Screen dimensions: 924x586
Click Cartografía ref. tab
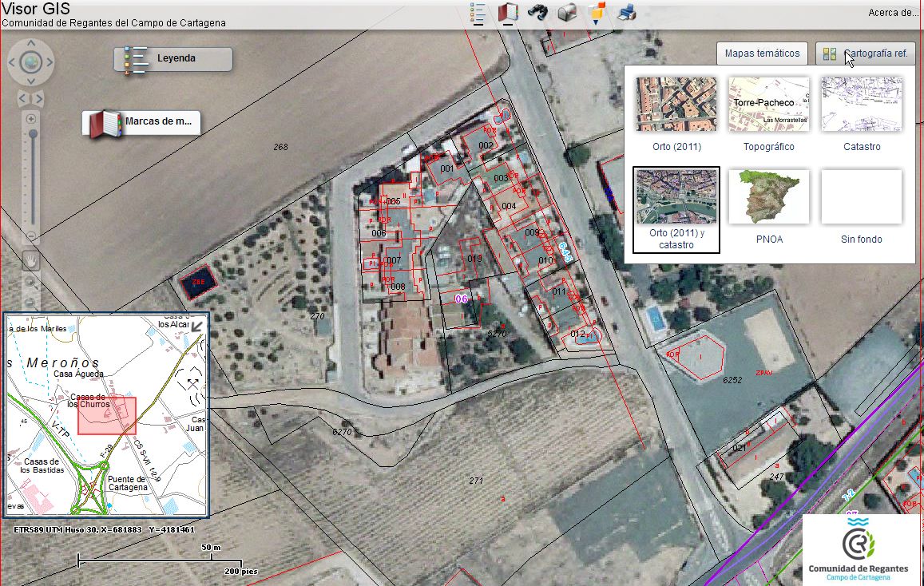[x=866, y=53]
